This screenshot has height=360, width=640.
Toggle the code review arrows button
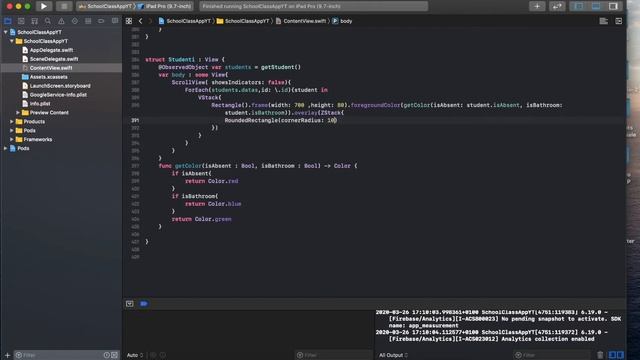(x=557, y=6)
